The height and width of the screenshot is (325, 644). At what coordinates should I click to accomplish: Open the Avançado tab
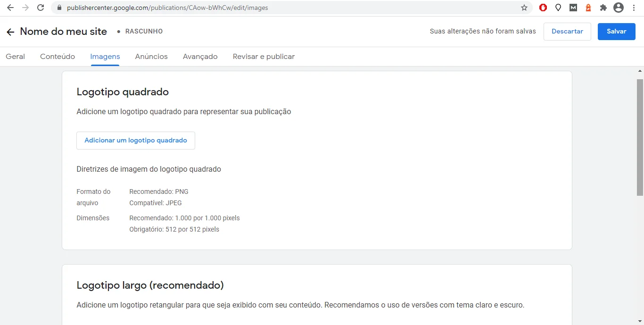(200, 57)
